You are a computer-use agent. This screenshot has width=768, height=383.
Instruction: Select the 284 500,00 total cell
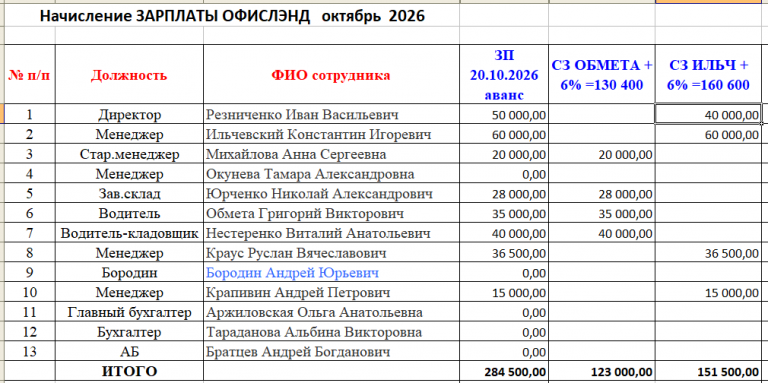pyautogui.click(x=504, y=372)
